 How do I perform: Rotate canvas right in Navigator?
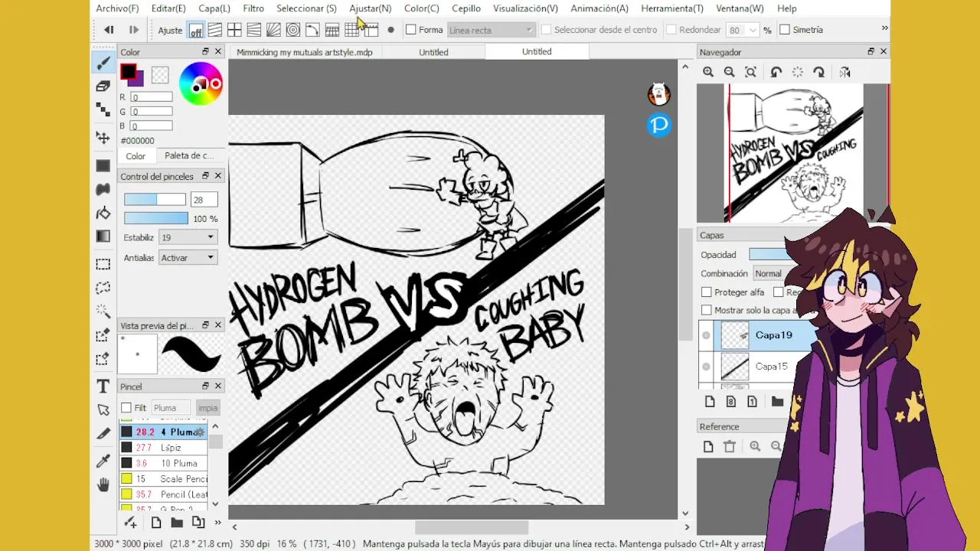(x=819, y=72)
